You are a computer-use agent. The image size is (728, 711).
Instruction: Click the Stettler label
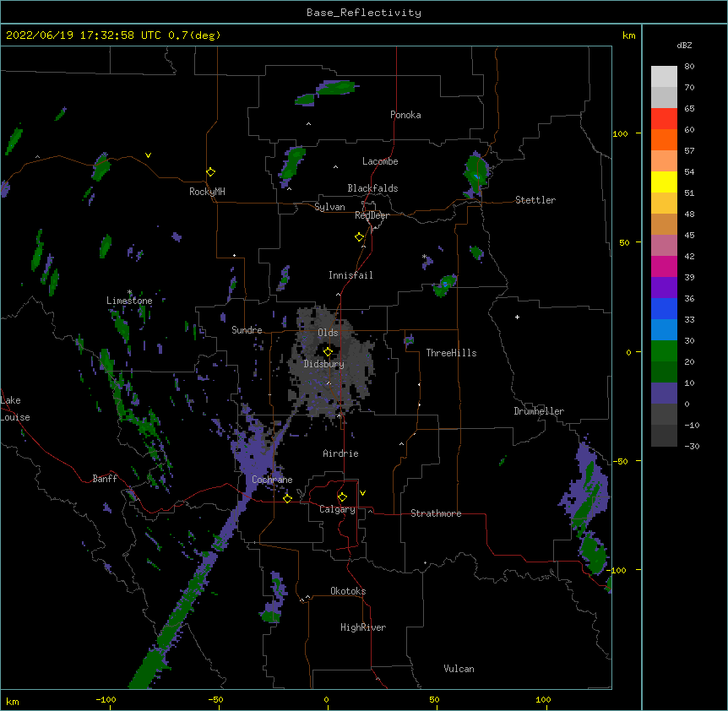click(535, 200)
